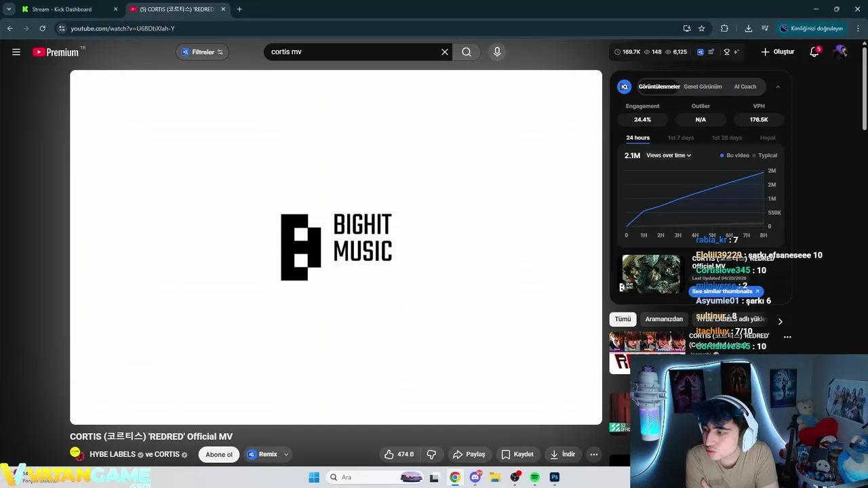
Task: Click the Oluştur create button
Action: pos(777,52)
